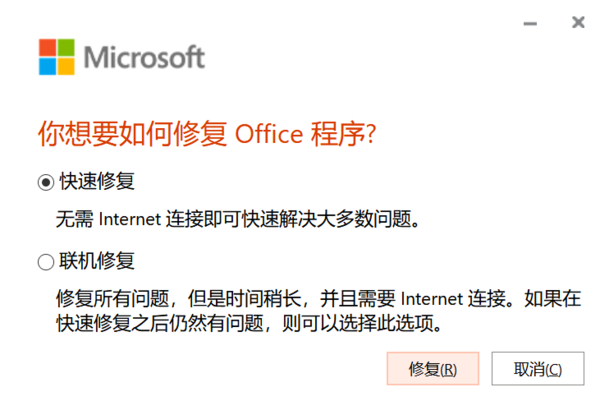
Task: Click the green square of the Microsoft logo
Action: pos(63,47)
